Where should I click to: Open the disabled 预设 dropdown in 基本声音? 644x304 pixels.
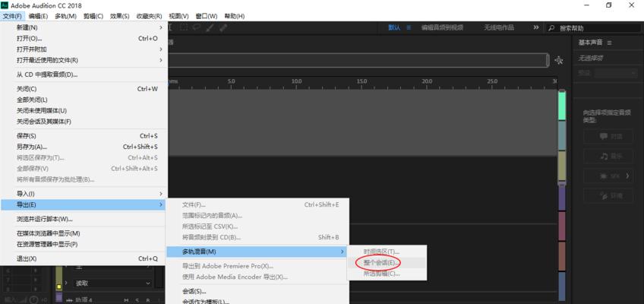(616, 73)
